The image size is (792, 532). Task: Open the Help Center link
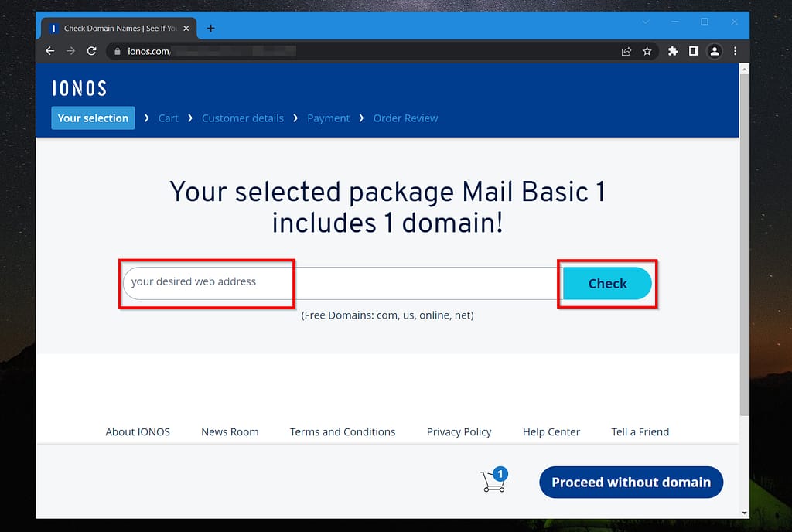pos(551,432)
